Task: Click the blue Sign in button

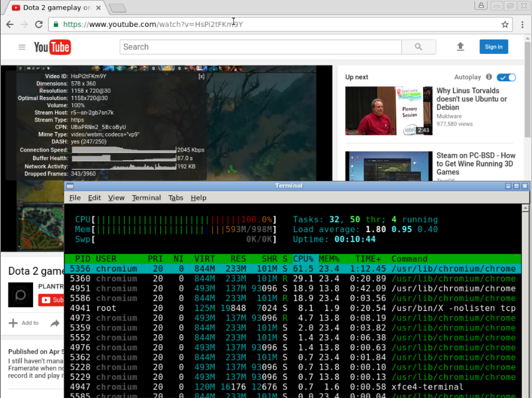Action: (493, 47)
